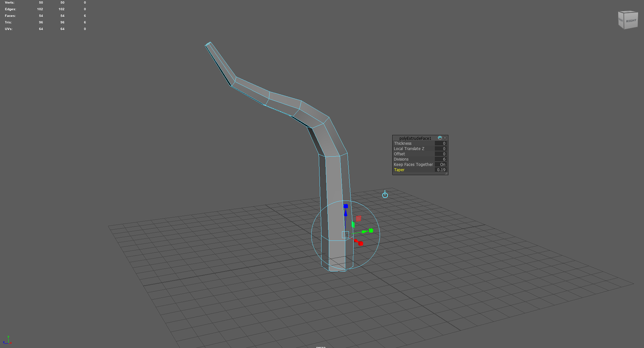Click the highlighted Taper attribute label

(x=399, y=170)
